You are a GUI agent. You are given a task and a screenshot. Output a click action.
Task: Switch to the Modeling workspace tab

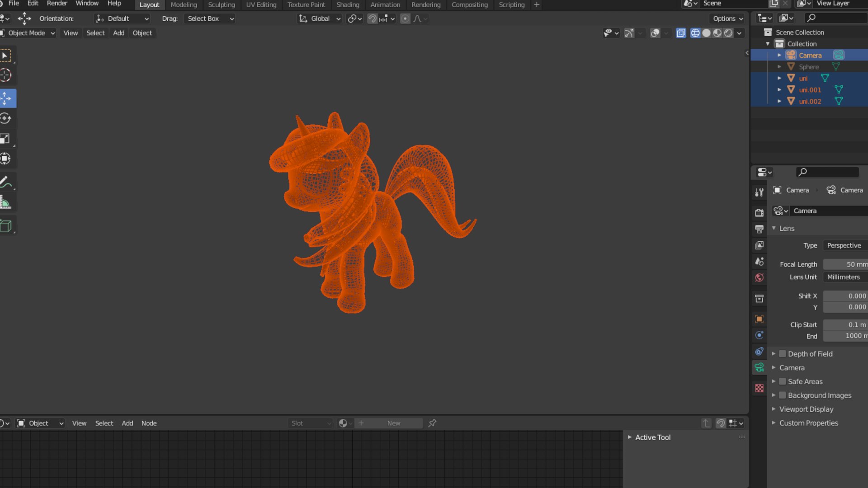[184, 5]
